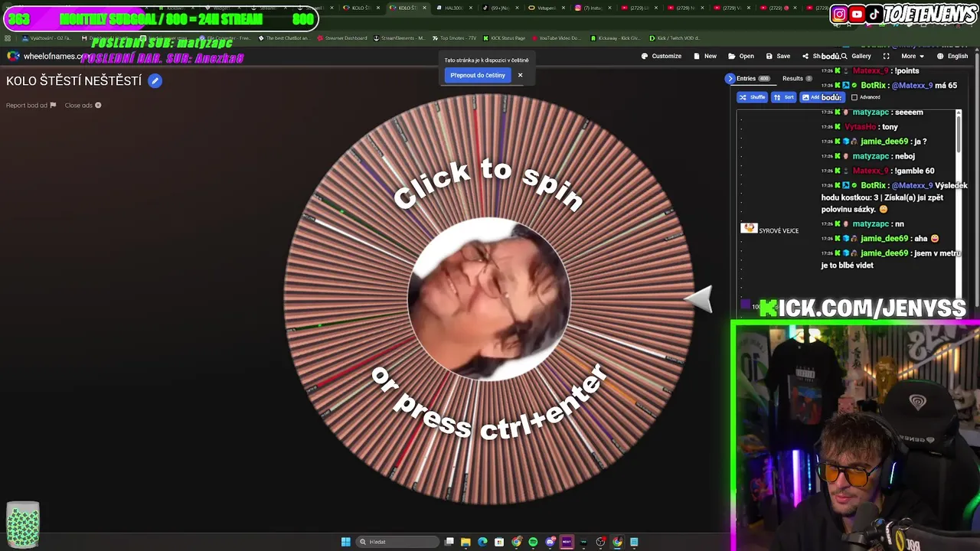980x551 pixels.
Task: Open the Kick / Twitch VOD bookmark
Action: pyautogui.click(x=675, y=38)
